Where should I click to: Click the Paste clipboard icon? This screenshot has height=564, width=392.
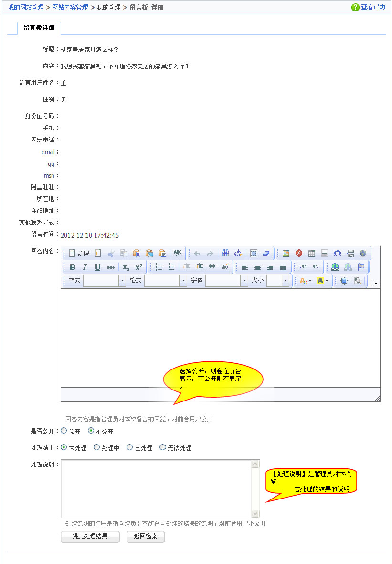point(137,253)
